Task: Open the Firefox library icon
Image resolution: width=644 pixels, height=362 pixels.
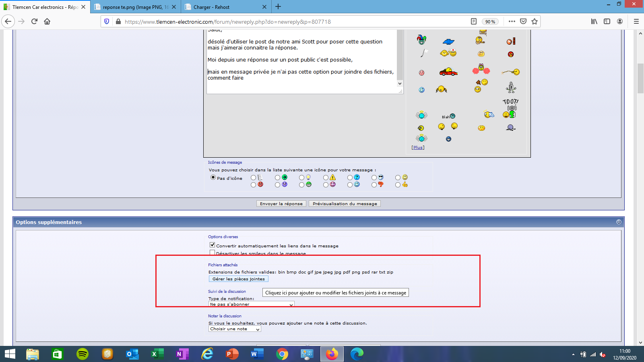Action: [594, 21]
